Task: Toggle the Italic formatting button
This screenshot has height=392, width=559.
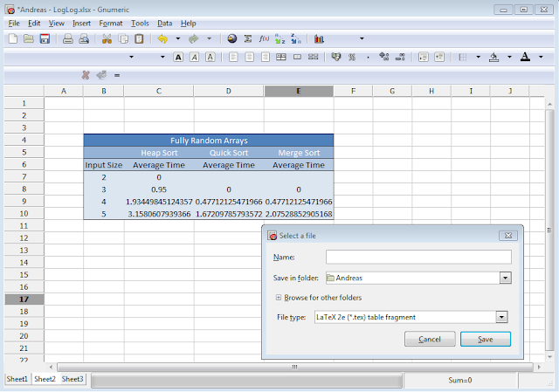Action: click(194, 57)
